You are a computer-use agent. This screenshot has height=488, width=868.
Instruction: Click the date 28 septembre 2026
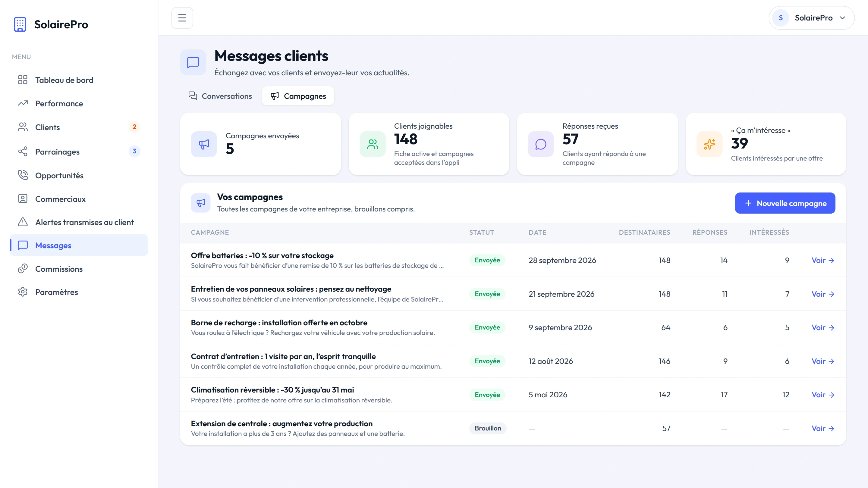click(562, 260)
